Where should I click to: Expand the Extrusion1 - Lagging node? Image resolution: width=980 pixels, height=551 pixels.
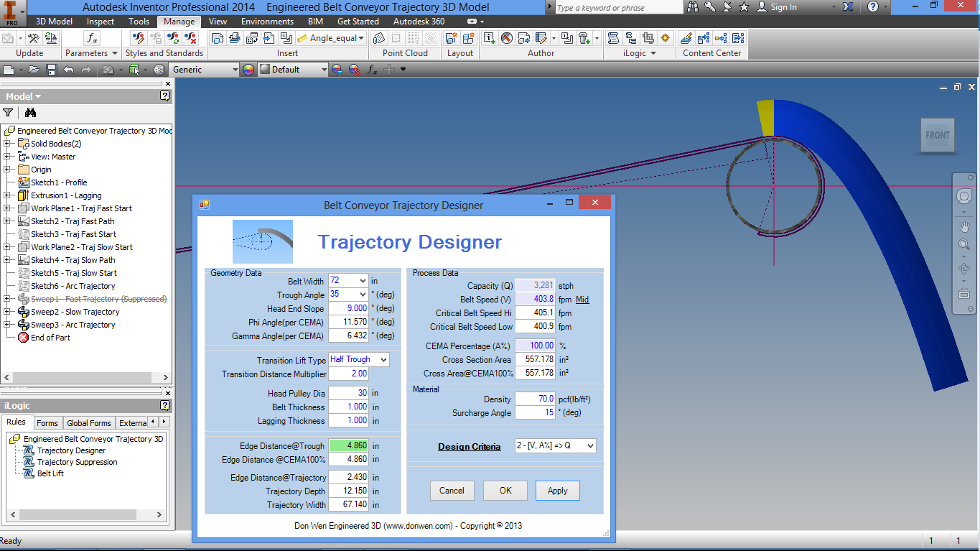7,195
